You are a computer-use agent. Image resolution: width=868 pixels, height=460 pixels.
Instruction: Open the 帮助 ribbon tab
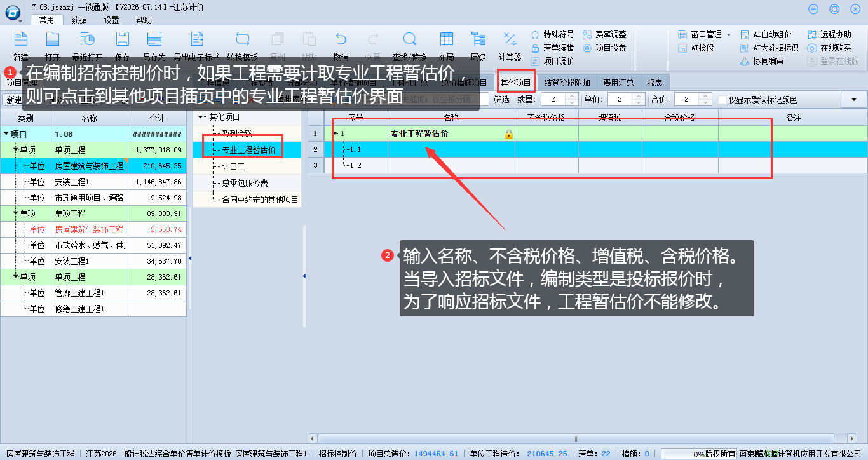tap(144, 20)
